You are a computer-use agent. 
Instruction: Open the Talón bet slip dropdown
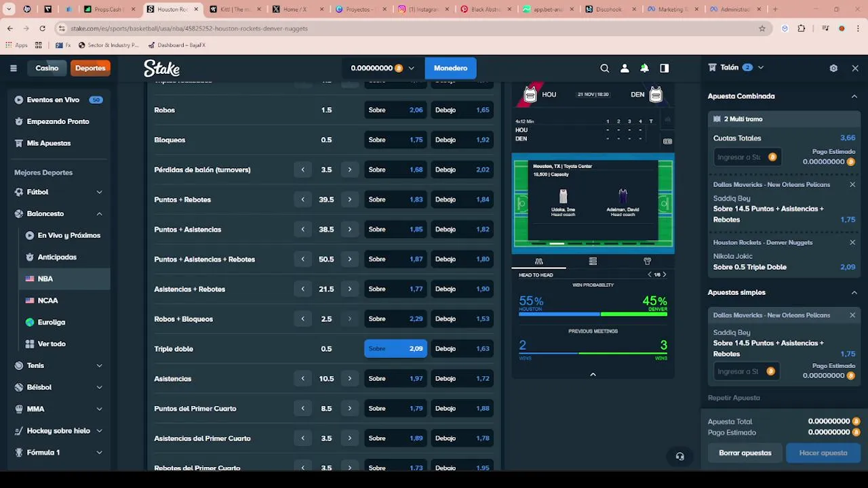click(760, 68)
